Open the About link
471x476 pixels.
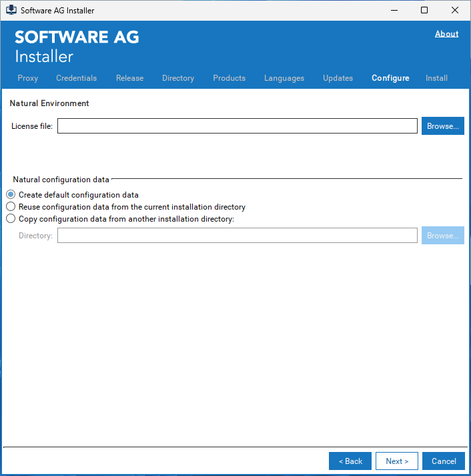coord(446,34)
